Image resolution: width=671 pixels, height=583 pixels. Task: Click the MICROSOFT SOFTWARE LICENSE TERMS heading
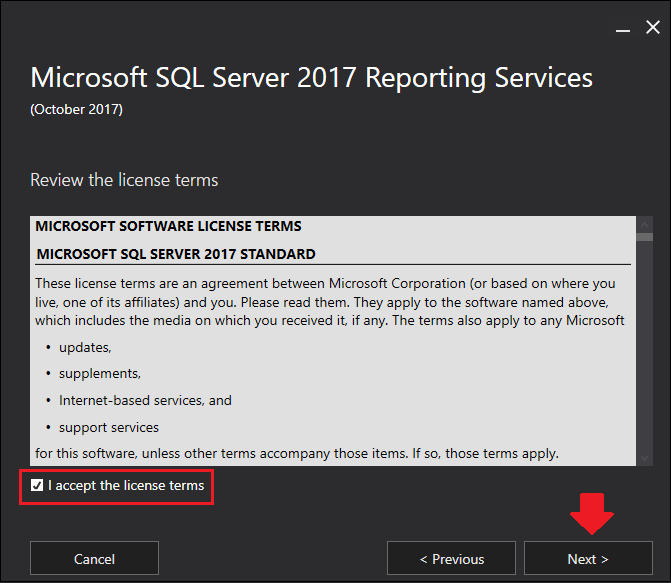(168, 226)
